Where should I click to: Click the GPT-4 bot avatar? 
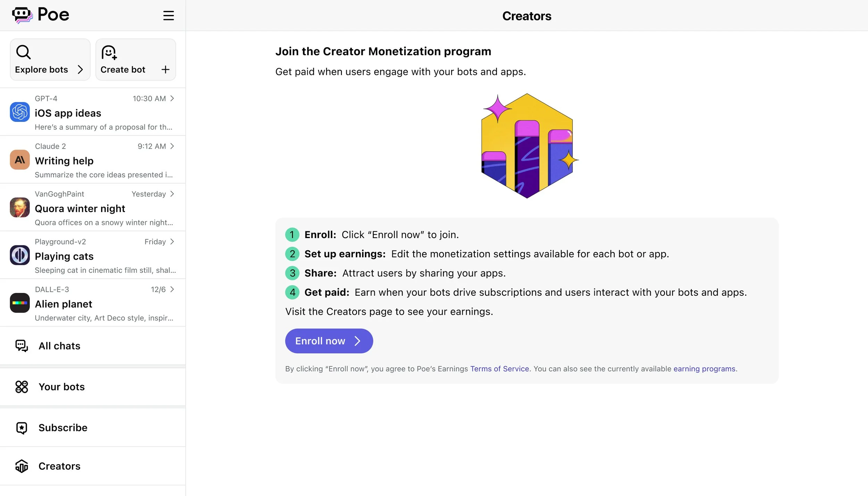(20, 112)
